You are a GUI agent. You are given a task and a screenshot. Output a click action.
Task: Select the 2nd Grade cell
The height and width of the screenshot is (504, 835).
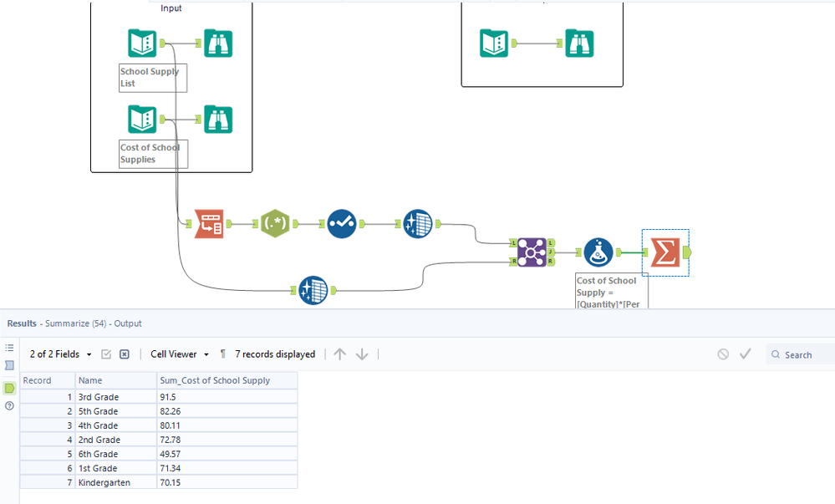[116, 440]
